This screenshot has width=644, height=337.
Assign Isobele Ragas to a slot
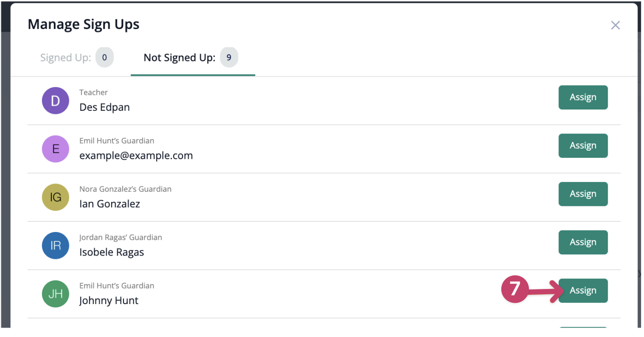click(x=583, y=243)
